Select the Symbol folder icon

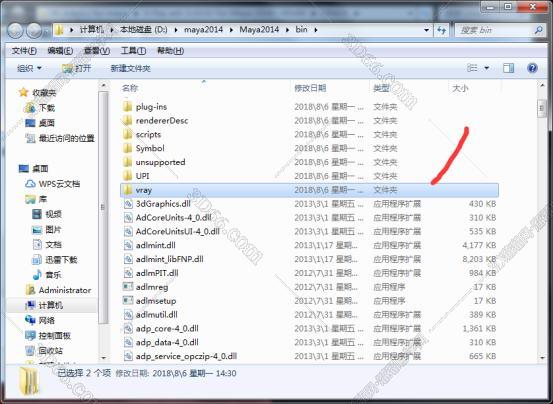pyautogui.click(x=127, y=148)
